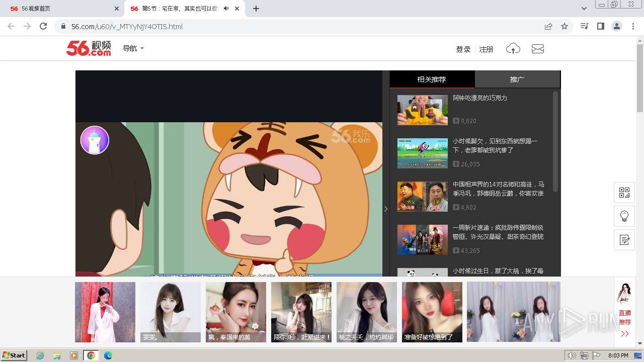Open the 一周新片速递 video title link
Image resolution: width=644 pixels, height=362 pixels.
(498, 232)
